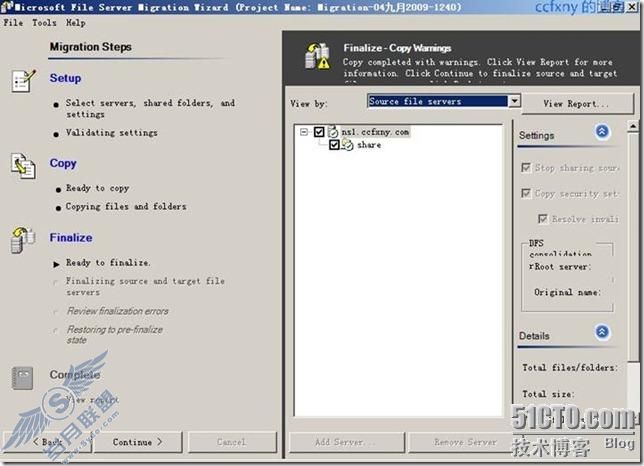Viewport: 644px width, 466px height.
Task: Select ns1.ccfxny.com in the tree
Action: click(375, 132)
